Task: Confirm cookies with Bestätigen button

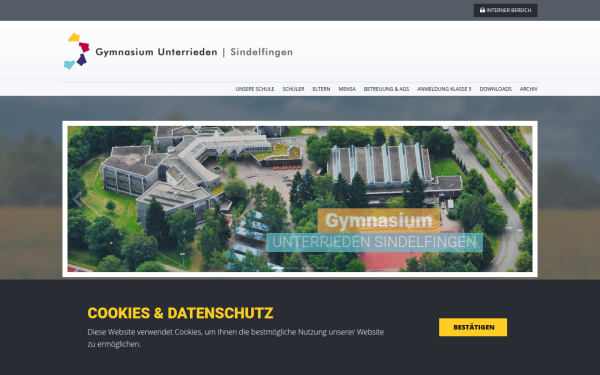Action: click(473, 327)
